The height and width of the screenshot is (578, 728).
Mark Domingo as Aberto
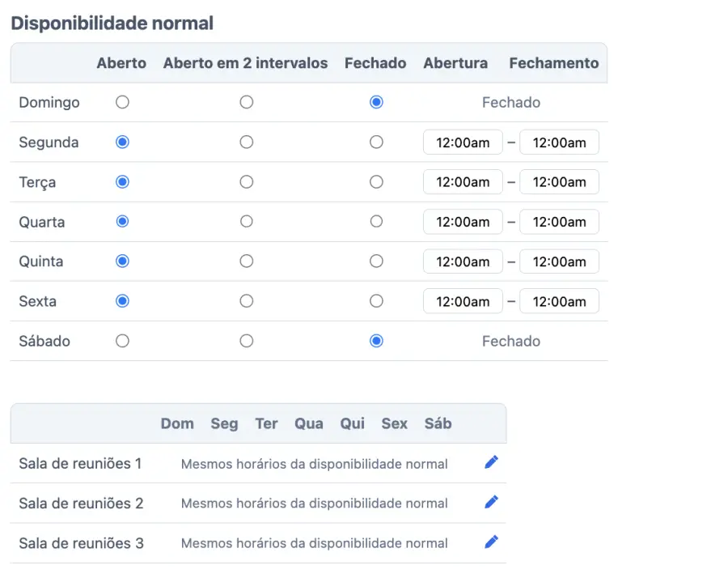122,102
